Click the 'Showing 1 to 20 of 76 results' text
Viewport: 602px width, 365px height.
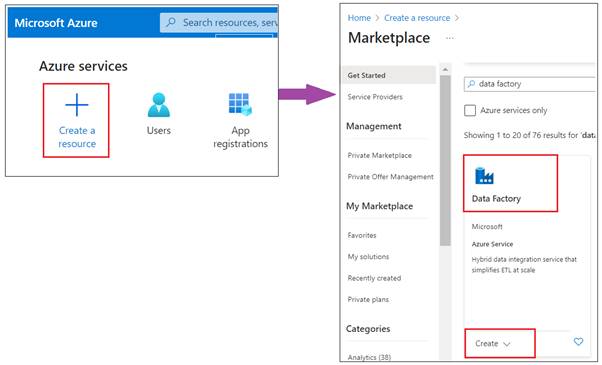[x=530, y=135]
